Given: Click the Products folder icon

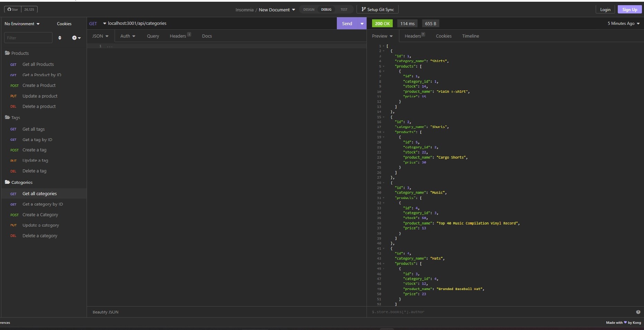Looking at the screenshot, I should (x=7, y=53).
